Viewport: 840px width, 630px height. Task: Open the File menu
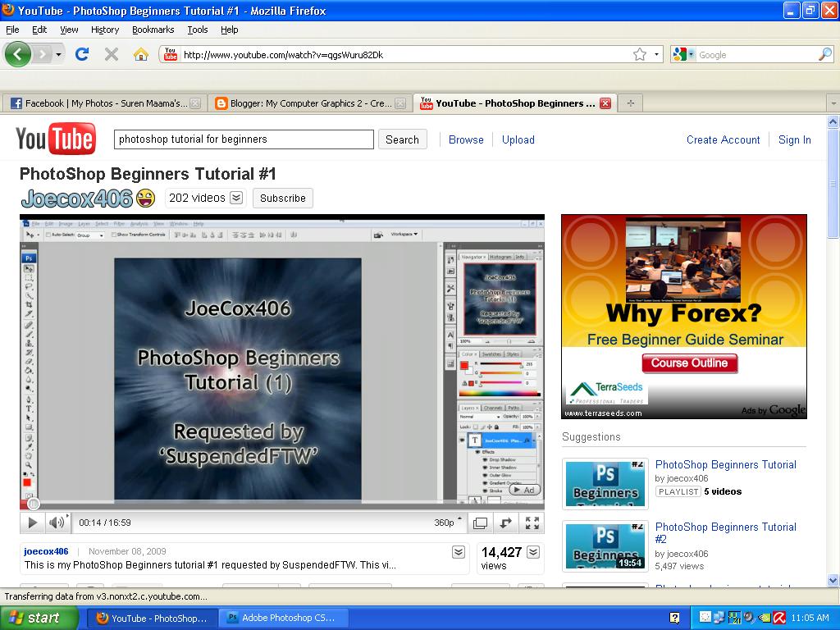pos(12,30)
